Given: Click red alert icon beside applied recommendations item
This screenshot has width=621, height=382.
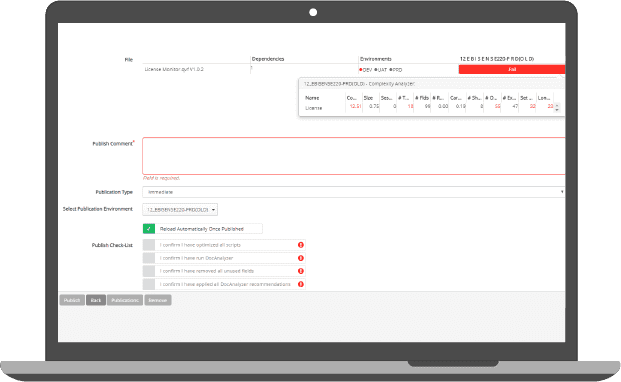Looking at the screenshot, I should click(301, 284).
